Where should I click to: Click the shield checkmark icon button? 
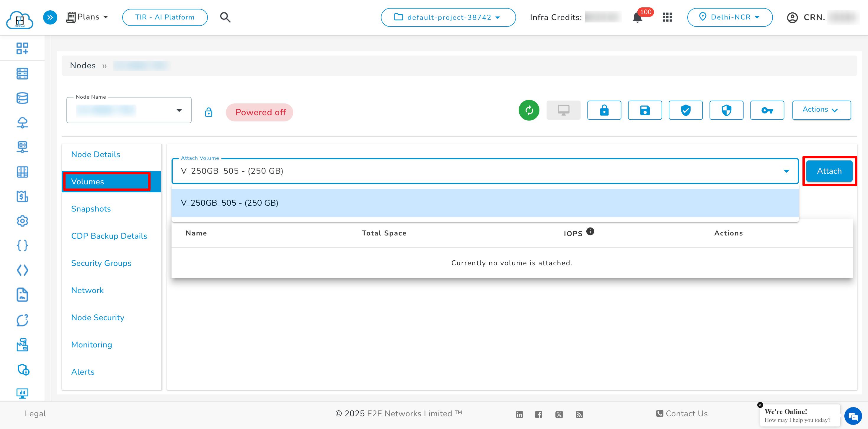coord(685,110)
